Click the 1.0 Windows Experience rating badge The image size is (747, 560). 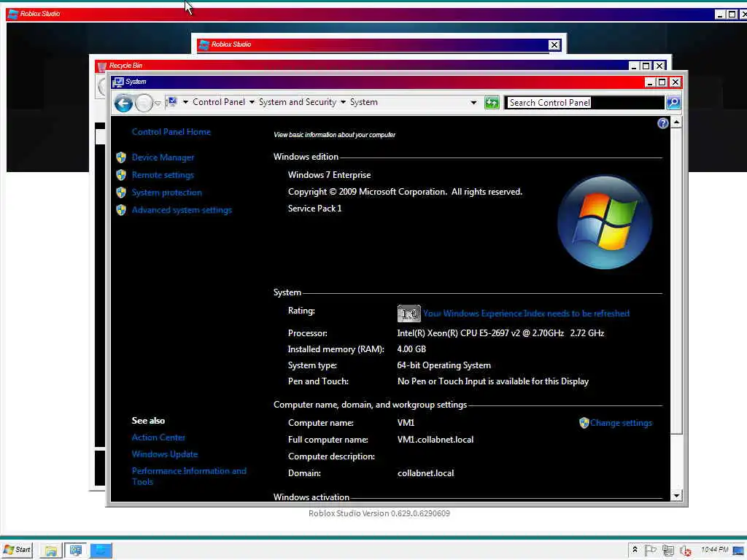pyautogui.click(x=409, y=314)
